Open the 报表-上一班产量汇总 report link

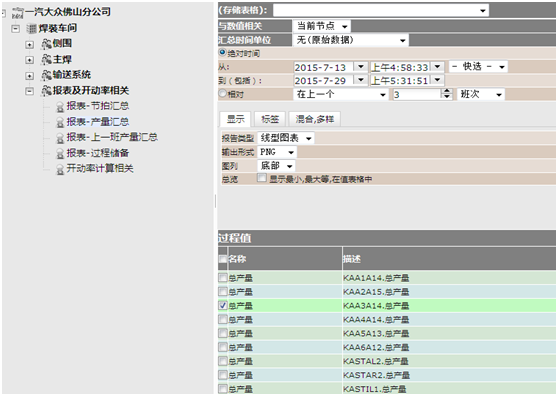tap(112, 137)
